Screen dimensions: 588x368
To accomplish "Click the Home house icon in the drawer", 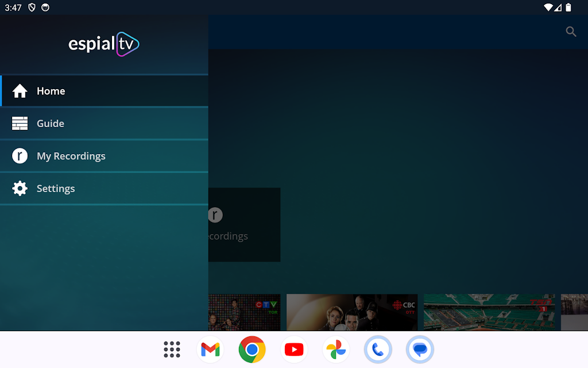I will click(20, 91).
